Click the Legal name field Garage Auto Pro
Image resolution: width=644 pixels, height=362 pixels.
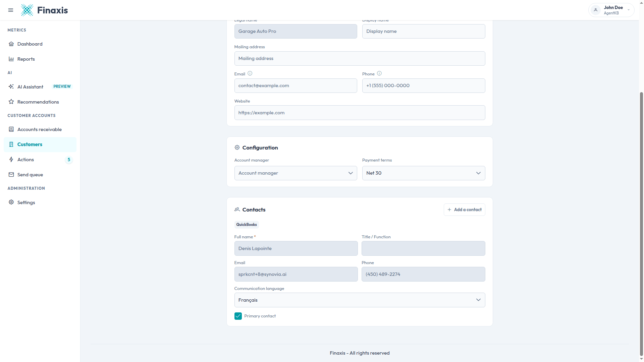point(296,31)
